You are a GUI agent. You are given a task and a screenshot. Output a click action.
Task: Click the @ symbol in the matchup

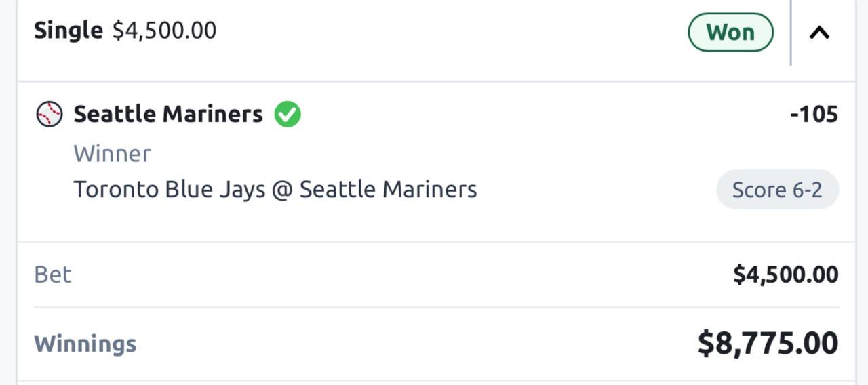[x=282, y=190]
